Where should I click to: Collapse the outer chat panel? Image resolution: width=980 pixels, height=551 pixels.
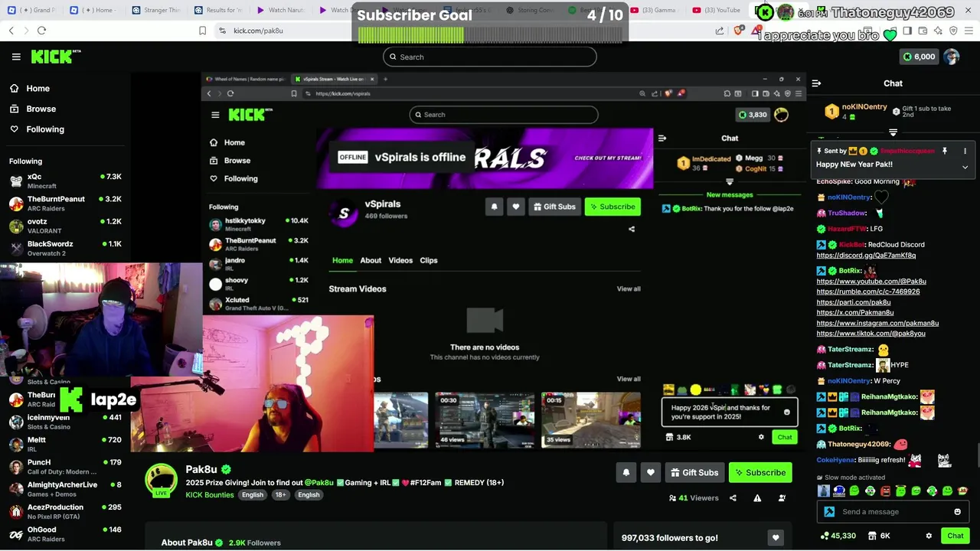click(x=816, y=83)
